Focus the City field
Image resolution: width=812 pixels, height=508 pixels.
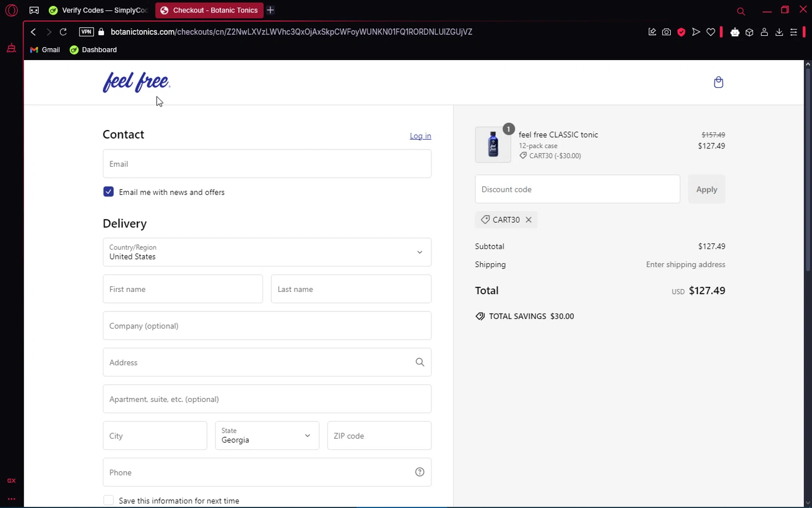155,435
